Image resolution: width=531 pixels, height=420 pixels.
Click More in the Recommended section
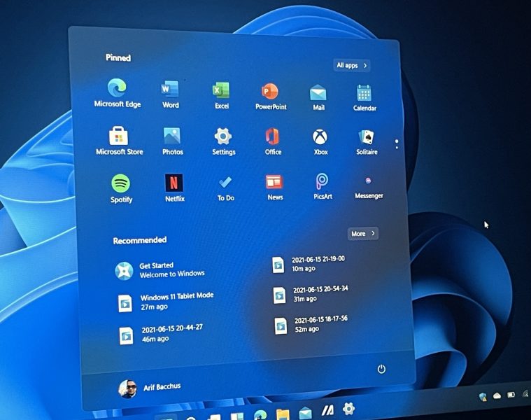[x=362, y=233]
